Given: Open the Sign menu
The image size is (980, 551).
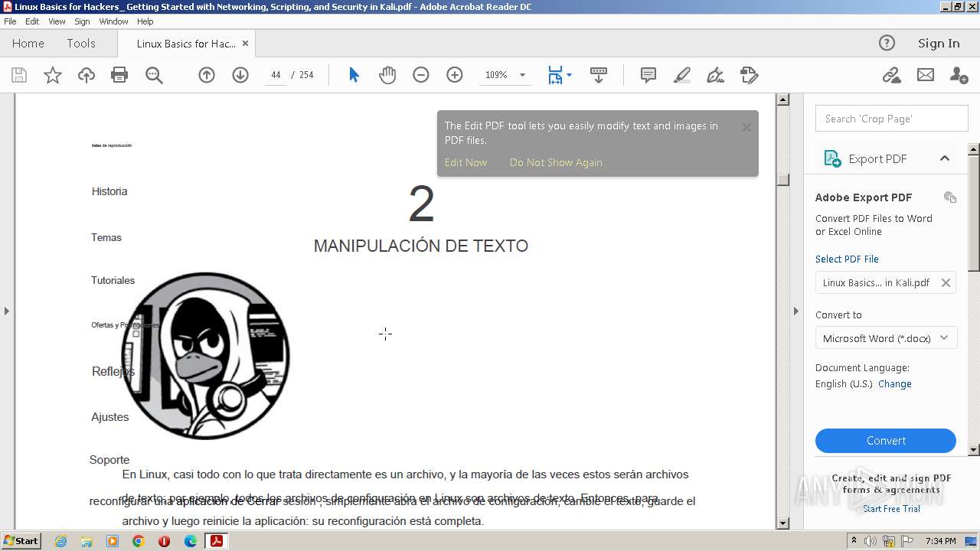Looking at the screenshot, I should coord(82,21).
